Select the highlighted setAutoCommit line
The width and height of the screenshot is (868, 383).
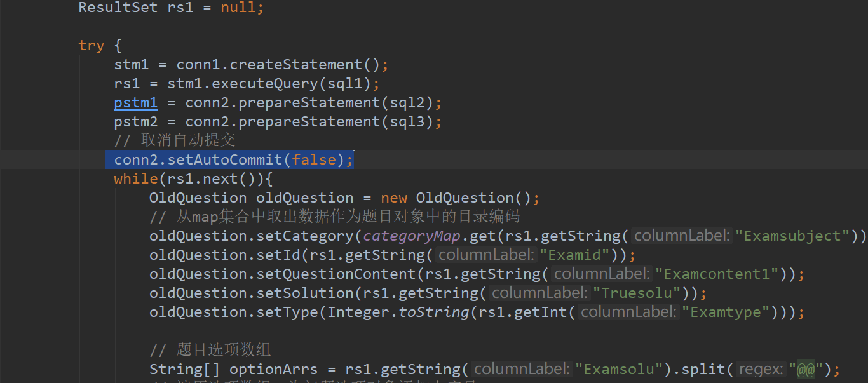tap(229, 159)
